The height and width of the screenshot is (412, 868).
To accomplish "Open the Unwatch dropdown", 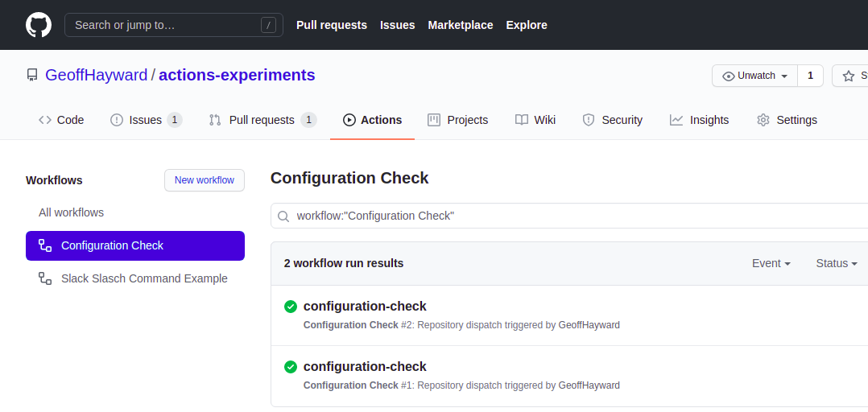I will 755,76.
